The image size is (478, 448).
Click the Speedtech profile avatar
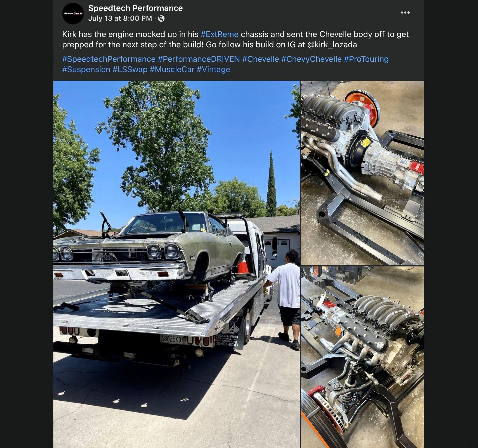coord(73,14)
